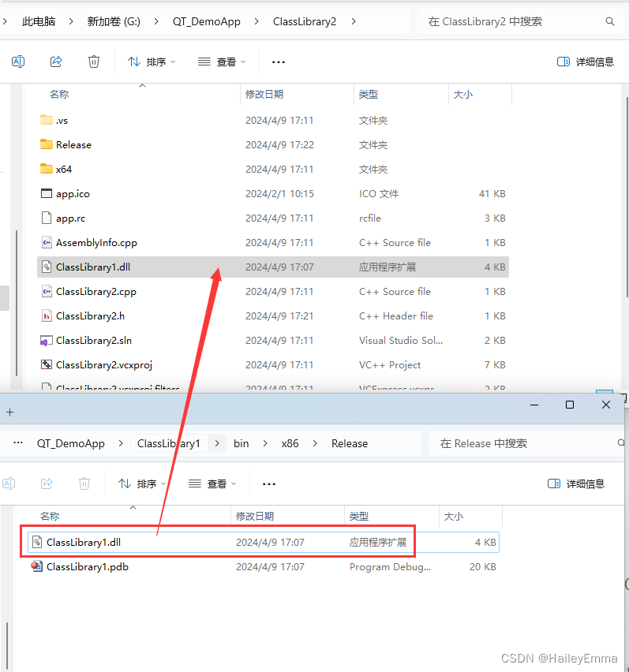
Task: Go to bin in Release window breadcrumb
Action: click(241, 443)
